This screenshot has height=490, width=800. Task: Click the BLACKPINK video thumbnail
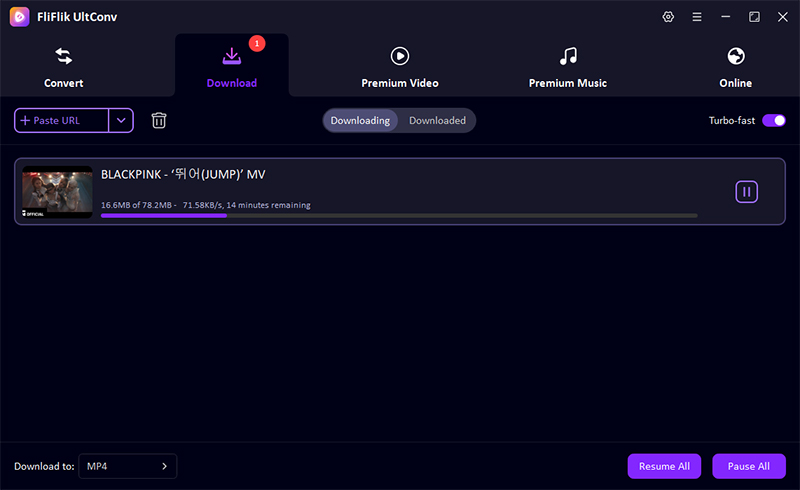point(57,192)
